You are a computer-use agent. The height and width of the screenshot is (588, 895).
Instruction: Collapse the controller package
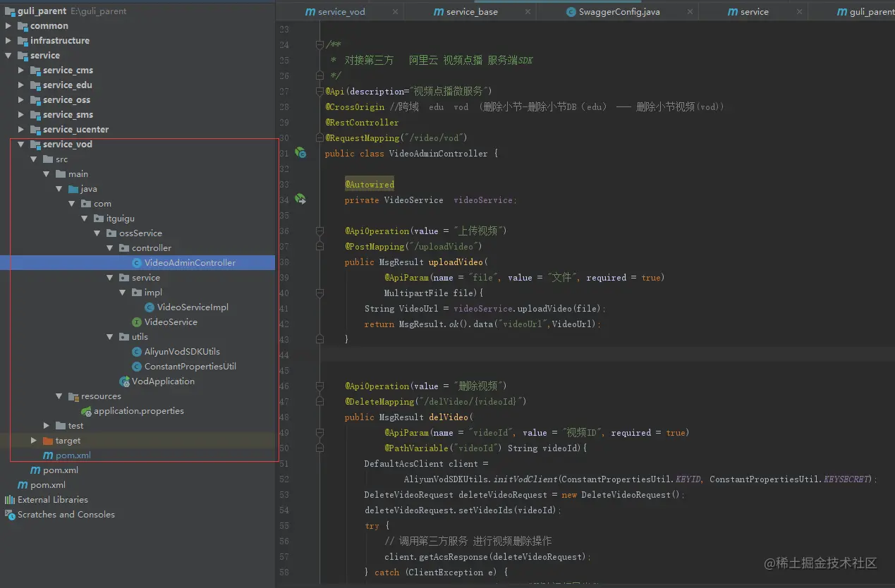[x=110, y=247]
